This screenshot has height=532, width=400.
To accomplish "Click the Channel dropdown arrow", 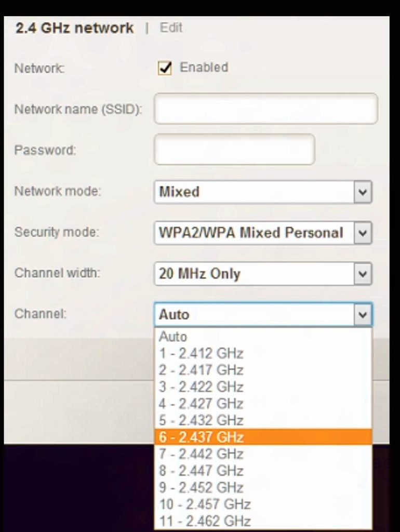I will point(363,314).
